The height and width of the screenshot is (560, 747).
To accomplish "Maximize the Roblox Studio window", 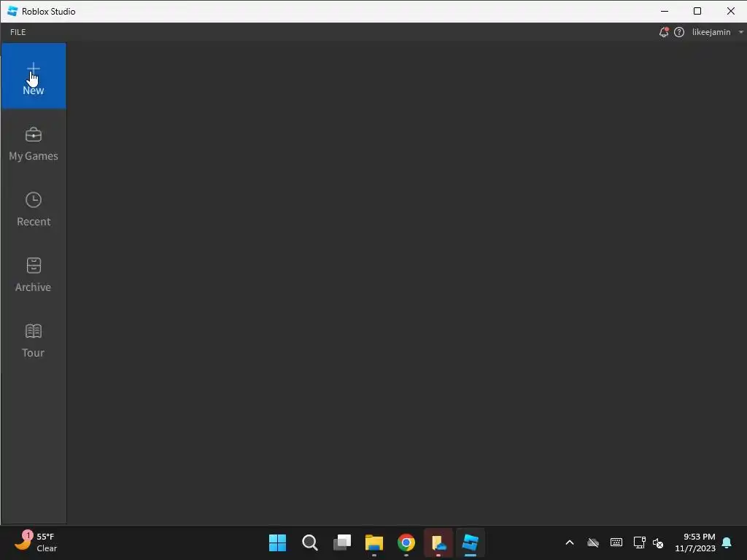I will click(x=697, y=11).
